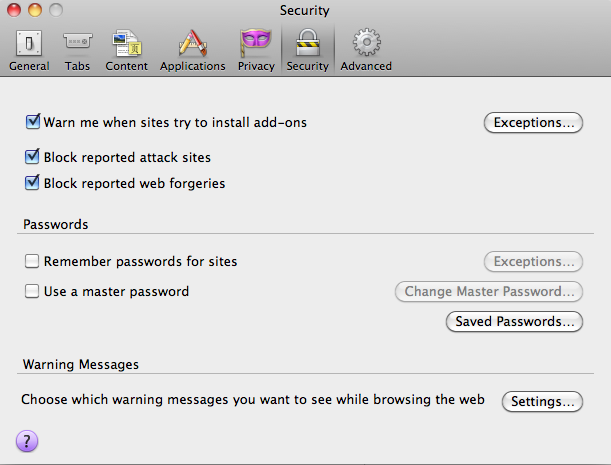Screen dimensions: 611x465
Task: Open the Privacy mask icon
Action: [256, 42]
